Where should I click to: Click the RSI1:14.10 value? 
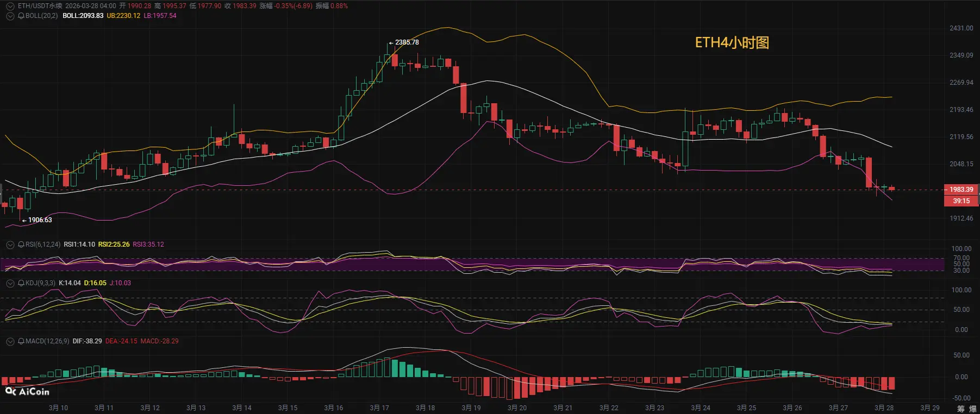(79, 244)
